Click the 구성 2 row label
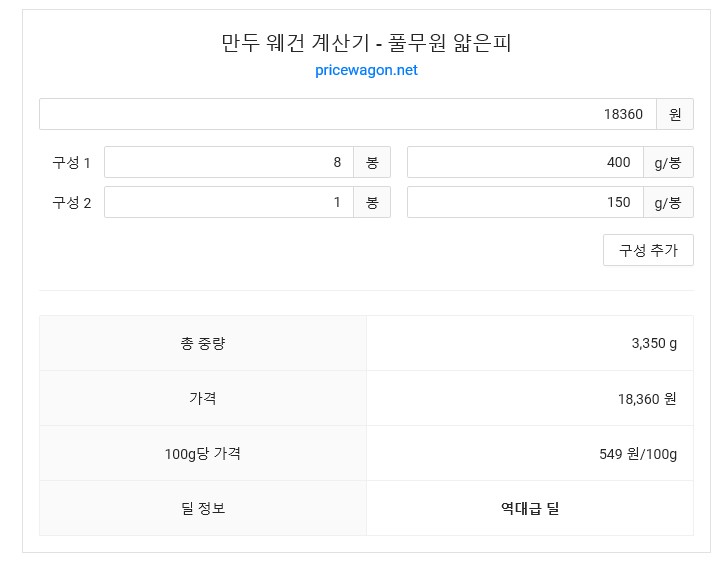The image size is (726, 564). (71, 202)
